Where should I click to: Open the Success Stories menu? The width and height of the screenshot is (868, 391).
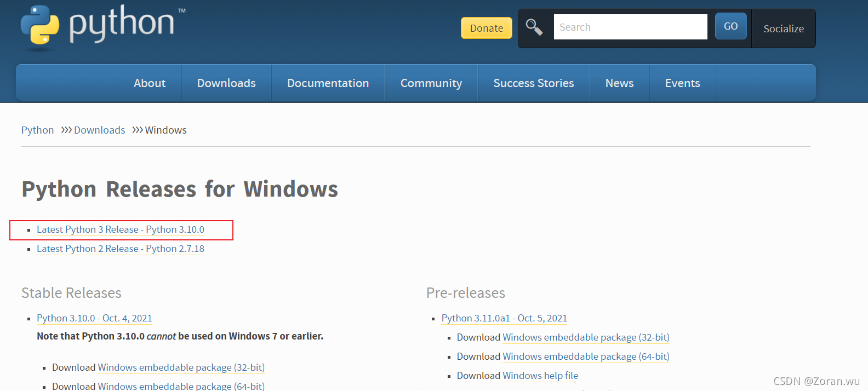point(534,83)
